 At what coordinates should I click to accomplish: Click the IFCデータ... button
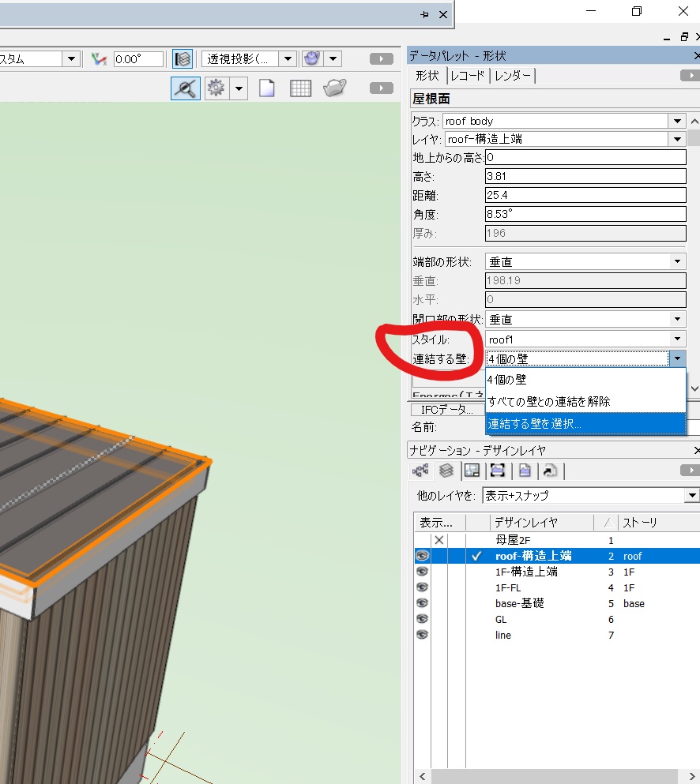click(446, 410)
